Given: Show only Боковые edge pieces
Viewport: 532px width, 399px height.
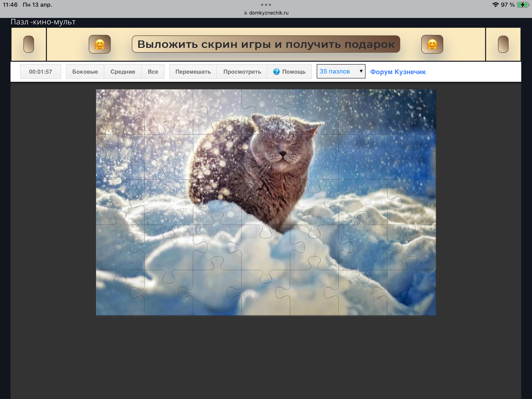Looking at the screenshot, I should [85, 72].
